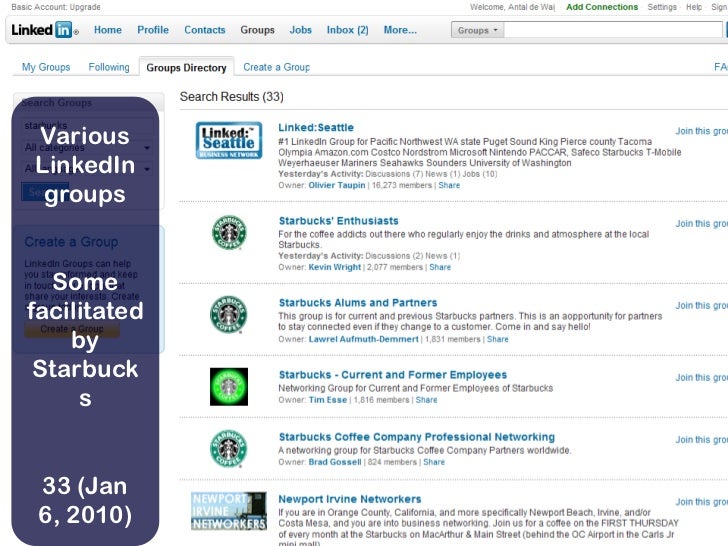Share the Starbucks' Enthusiasts group

coord(440,267)
